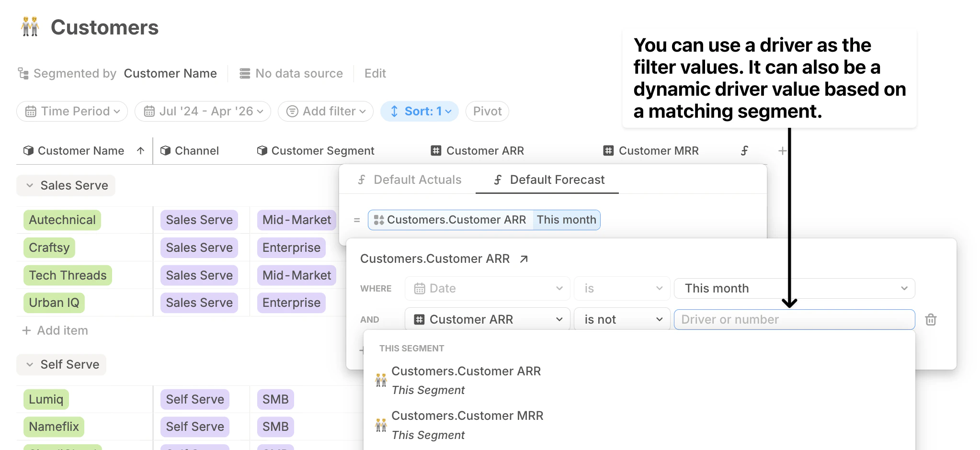Click the calendar icon in Time Period
Screen dimensions: 980x450
pos(31,112)
